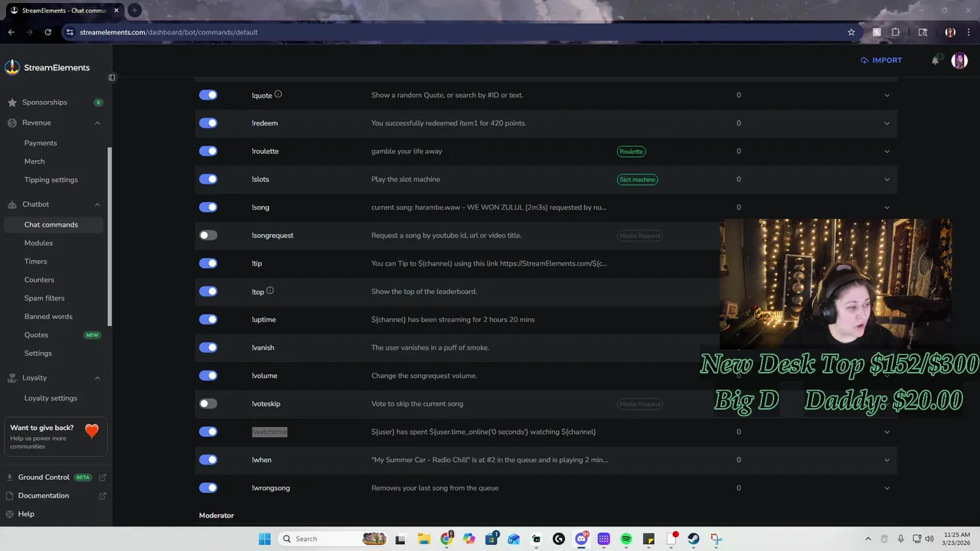This screenshot has width=980, height=551.
Task: Click the Documentation external link icon
Action: [x=103, y=496]
